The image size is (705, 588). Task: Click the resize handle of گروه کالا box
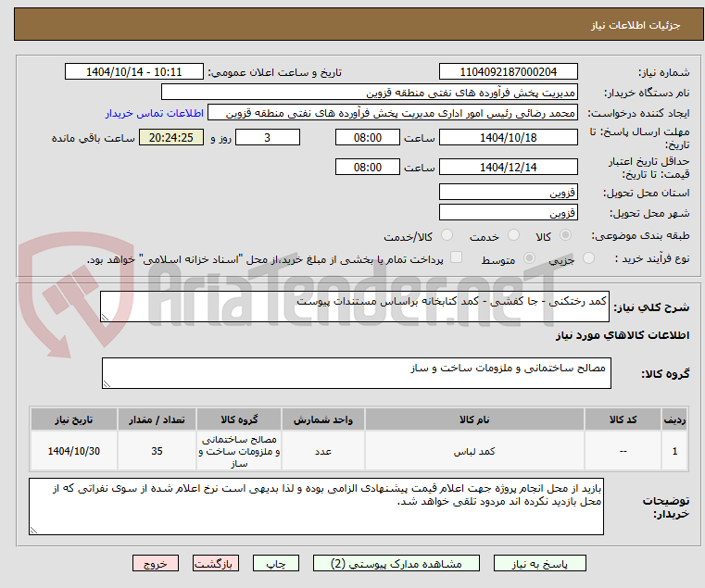107,384
